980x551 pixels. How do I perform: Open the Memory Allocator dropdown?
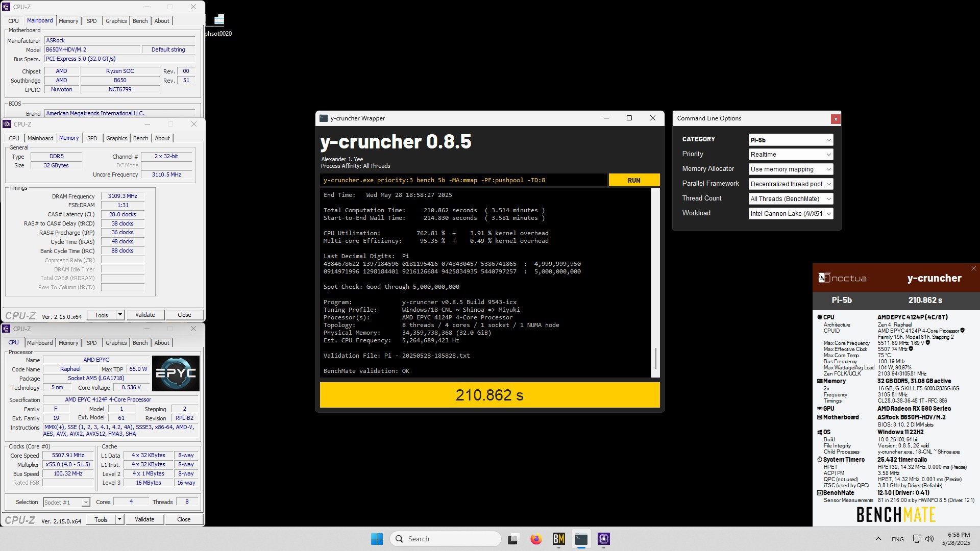click(791, 169)
